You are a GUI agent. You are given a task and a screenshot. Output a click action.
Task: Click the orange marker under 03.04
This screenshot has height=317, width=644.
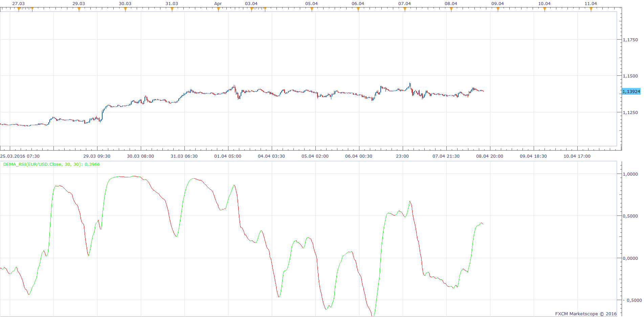pos(251,9)
